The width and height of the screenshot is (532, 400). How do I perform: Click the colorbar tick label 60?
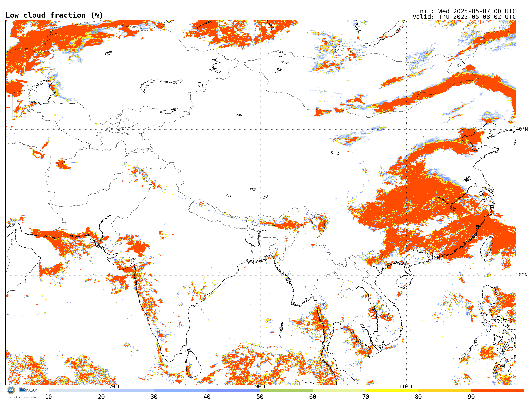313,397
